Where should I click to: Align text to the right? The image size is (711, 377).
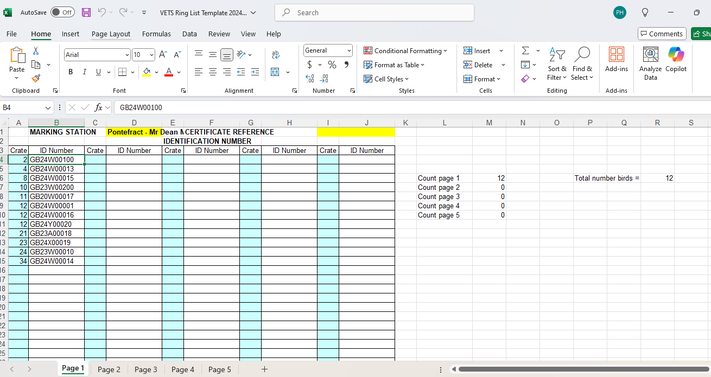coord(227,72)
